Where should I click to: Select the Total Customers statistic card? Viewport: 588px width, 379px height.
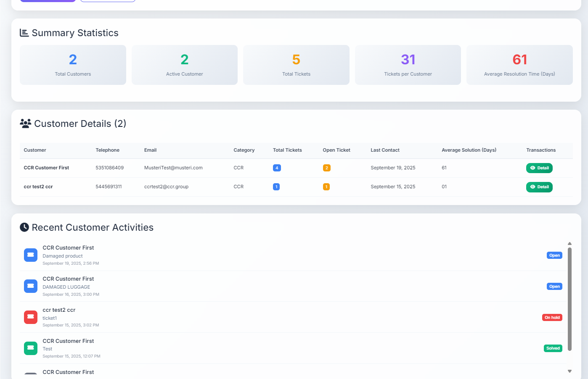tap(73, 65)
